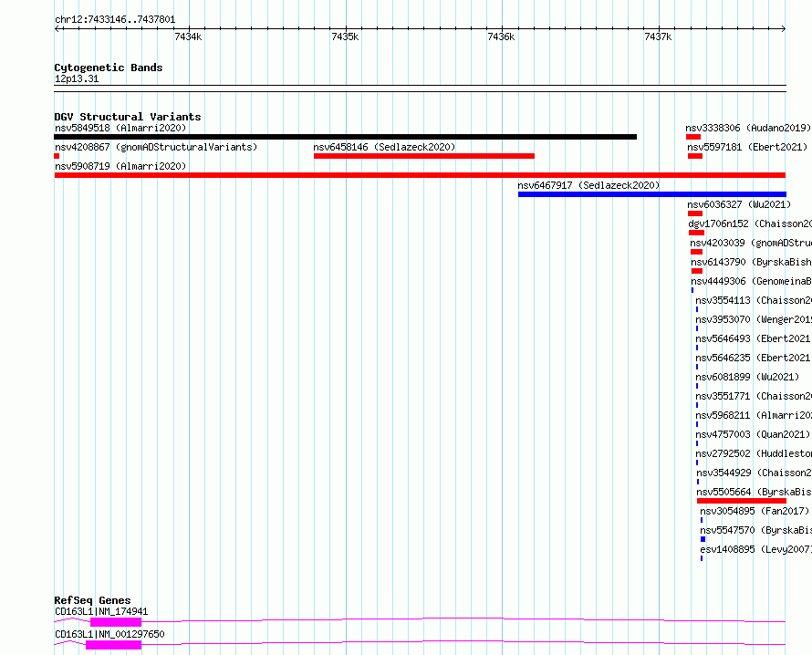Image resolution: width=812 pixels, height=655 pixels.
Task: Click the nsv5646493 Ebert2021 label
Action: (x=753, y=338)
